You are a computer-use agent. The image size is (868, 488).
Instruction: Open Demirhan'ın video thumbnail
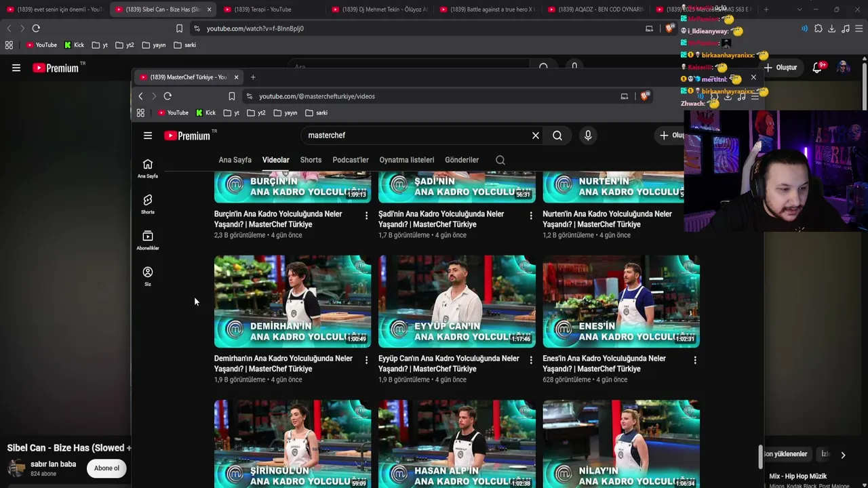(x=292, y=302)
